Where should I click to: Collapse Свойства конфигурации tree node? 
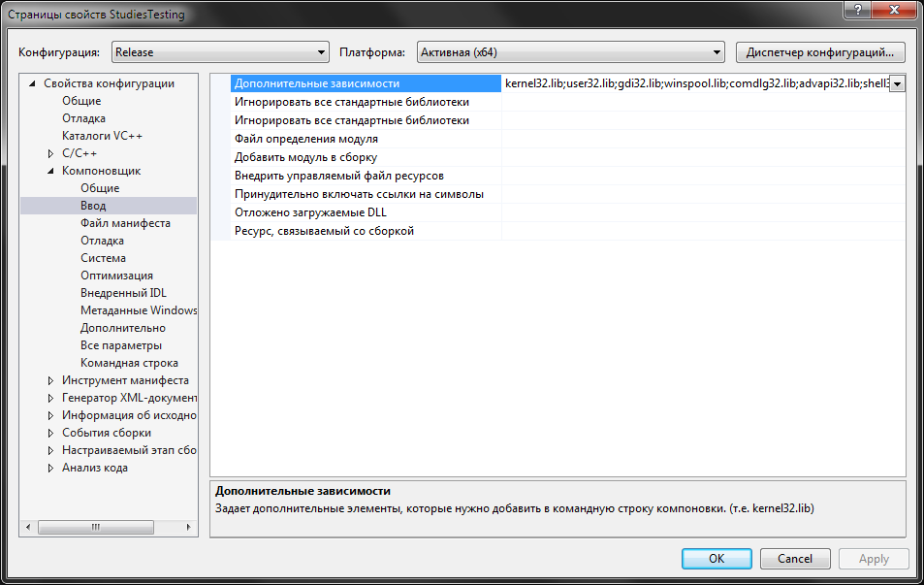click(33, 83)
